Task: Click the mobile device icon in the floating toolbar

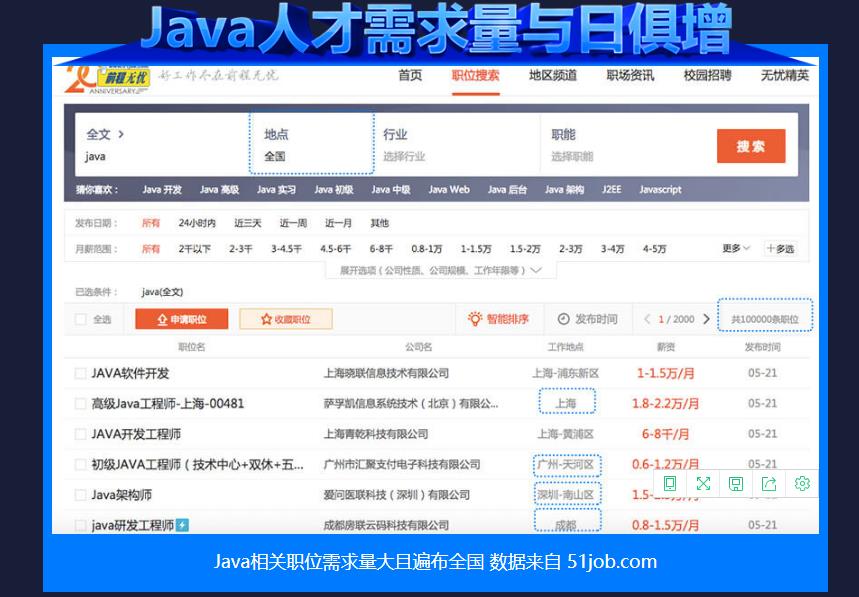Action: [669, 483]
